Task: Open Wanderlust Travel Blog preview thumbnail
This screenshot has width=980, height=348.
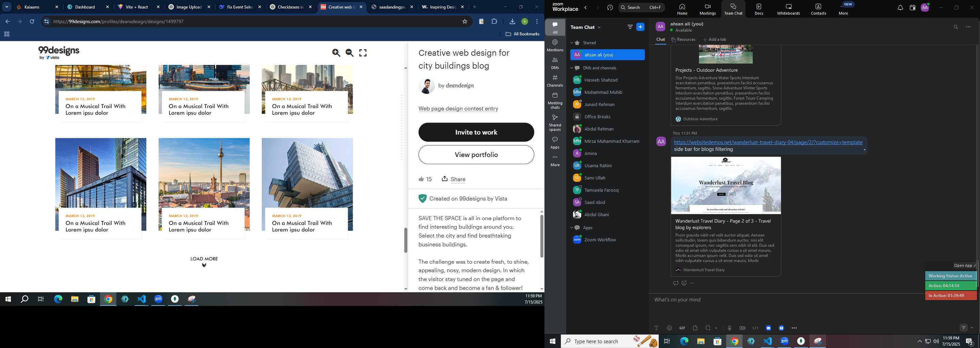Action: tap(725, 186)
